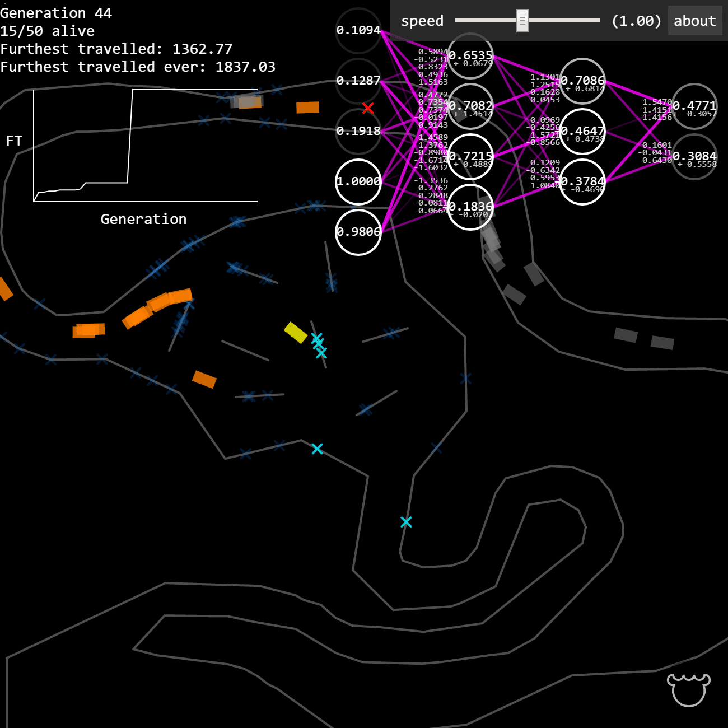Click the Furthest travelled ever readout
Viewport: 728px width, 728px height.
coord(138,67)
